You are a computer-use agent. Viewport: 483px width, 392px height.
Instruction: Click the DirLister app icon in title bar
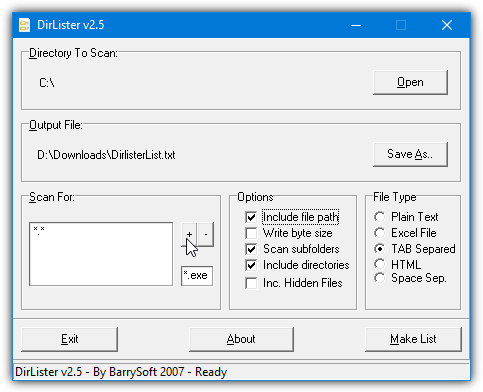[x=24, y=25]
